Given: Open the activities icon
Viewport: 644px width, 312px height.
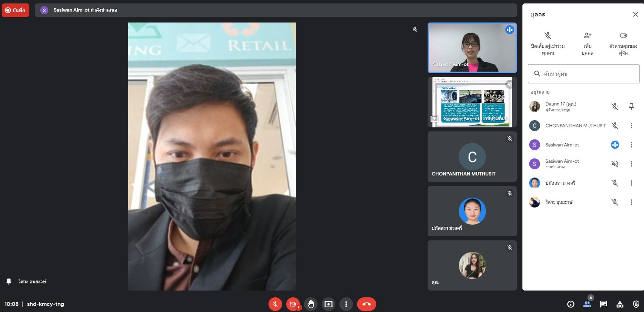Looking at the screenshot, I should [x=620, y=304].
